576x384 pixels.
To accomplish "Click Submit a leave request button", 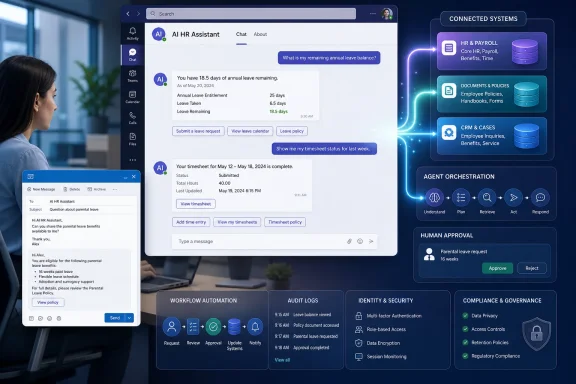I will pyautogui.click(x=198, y=131).
